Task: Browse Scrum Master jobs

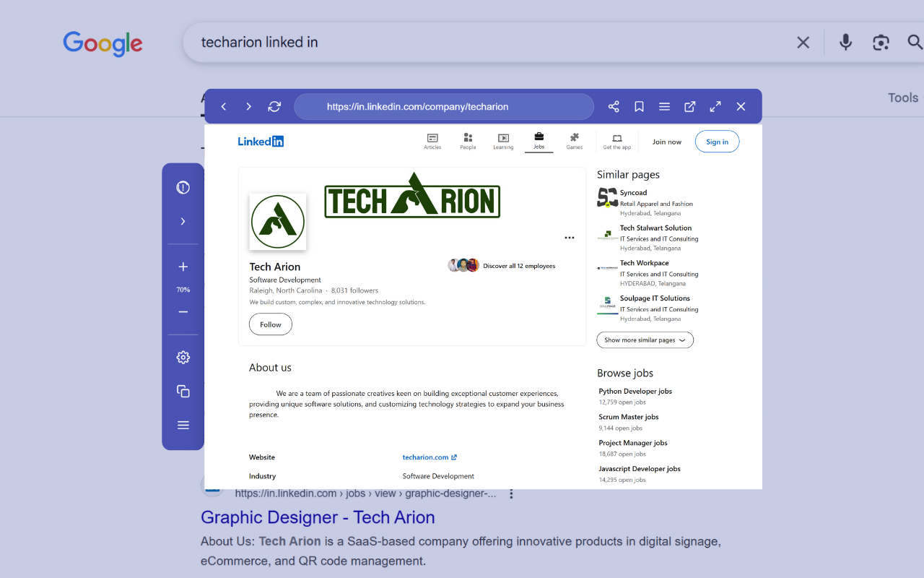Action: [629, 417]
